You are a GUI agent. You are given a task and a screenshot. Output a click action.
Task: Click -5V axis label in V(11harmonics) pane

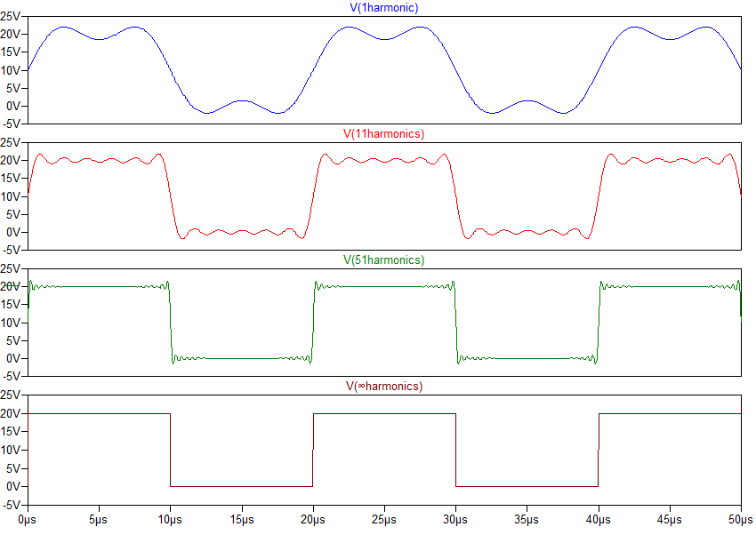pos(12,250)
